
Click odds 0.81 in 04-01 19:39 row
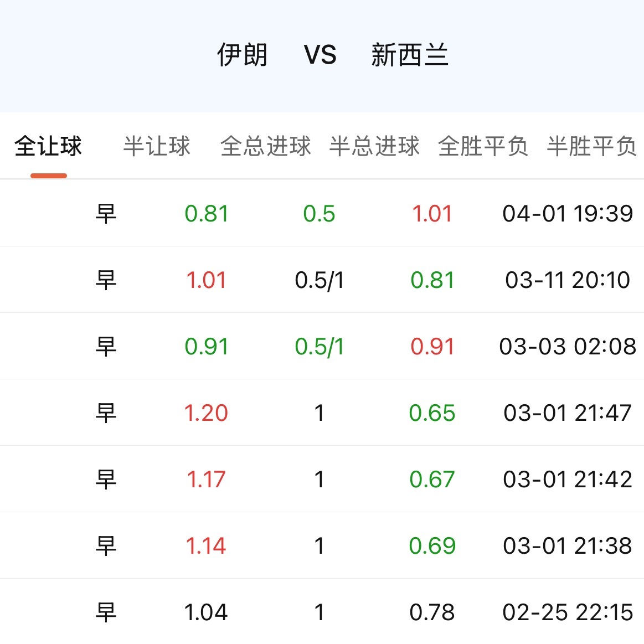click(206, 214)
